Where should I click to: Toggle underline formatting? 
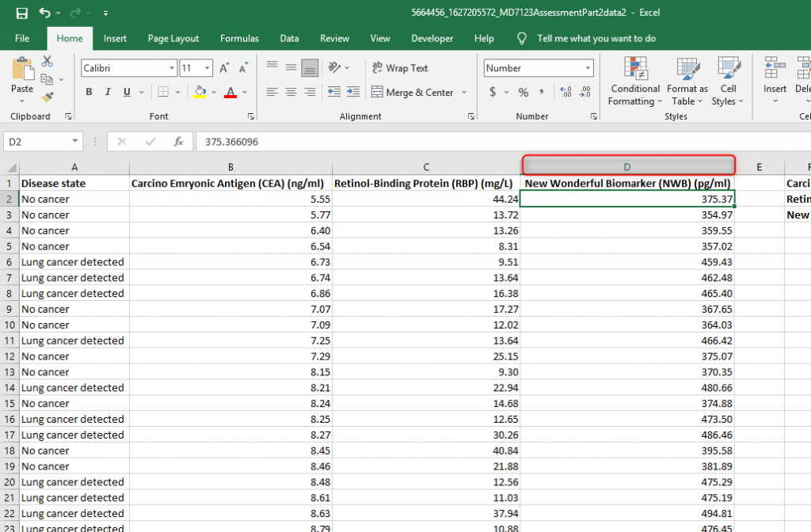pos(125,92)
